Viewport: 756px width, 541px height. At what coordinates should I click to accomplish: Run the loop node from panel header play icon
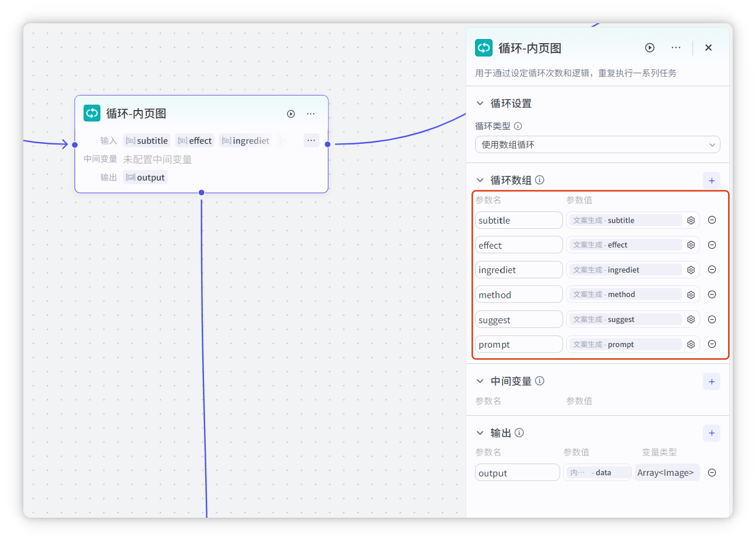click(x=649, y=48)
